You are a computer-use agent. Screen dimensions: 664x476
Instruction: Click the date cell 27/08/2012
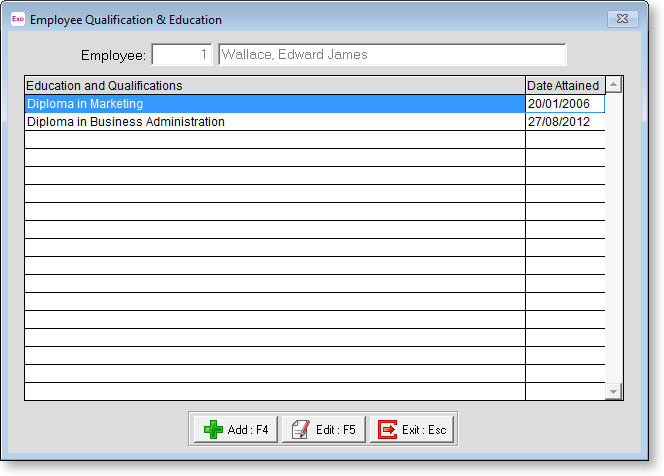(x=564, y=122)
